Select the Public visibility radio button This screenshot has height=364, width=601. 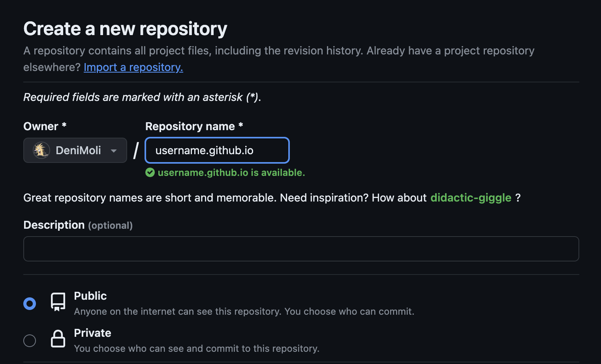[x=30, y=303]
